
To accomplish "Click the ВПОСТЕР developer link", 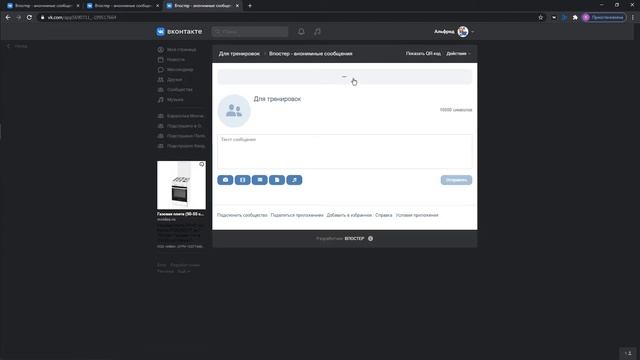I will coord(354,238).
